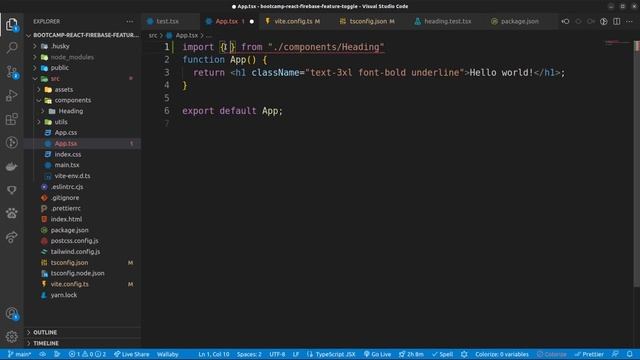Expand the node_modules folder
The width and height of the screenshot is (640, 360).
82,57
